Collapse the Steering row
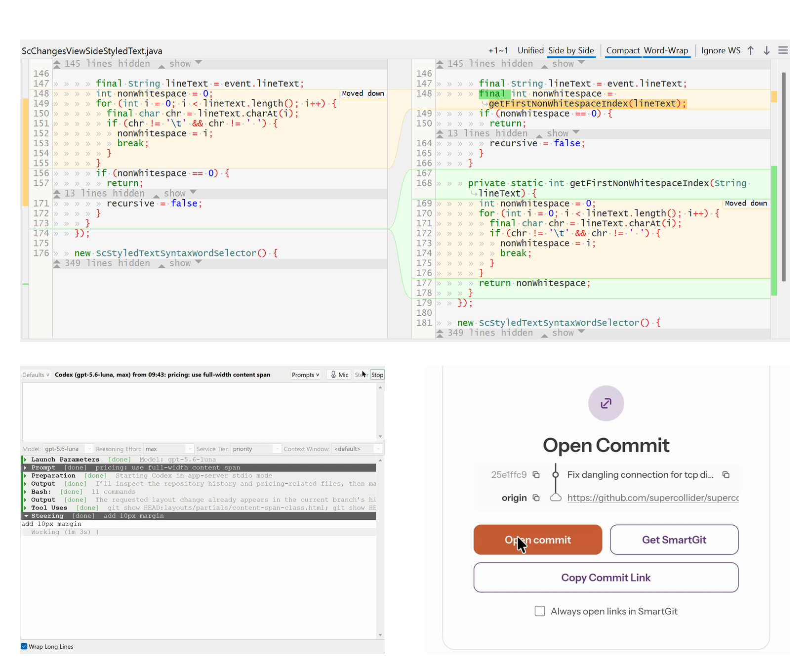The width and height of the screenshot is (810, 672). pyautogui.click(x=26, y=516)
